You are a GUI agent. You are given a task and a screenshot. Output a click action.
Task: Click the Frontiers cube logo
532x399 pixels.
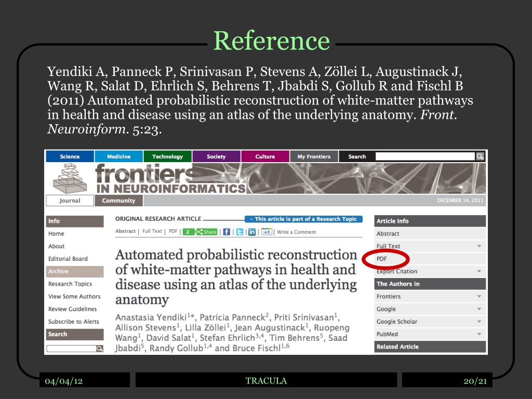70,179
